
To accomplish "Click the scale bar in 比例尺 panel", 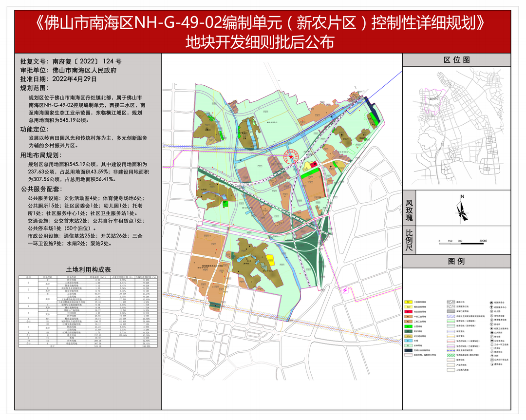I will [x=462, y=243].
